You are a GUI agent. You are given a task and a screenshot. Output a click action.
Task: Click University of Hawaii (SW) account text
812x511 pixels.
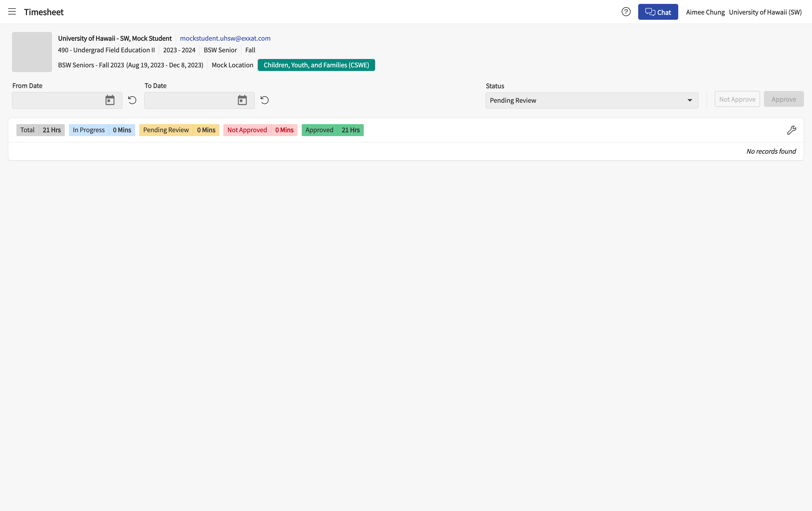click(x=765, y=12)
